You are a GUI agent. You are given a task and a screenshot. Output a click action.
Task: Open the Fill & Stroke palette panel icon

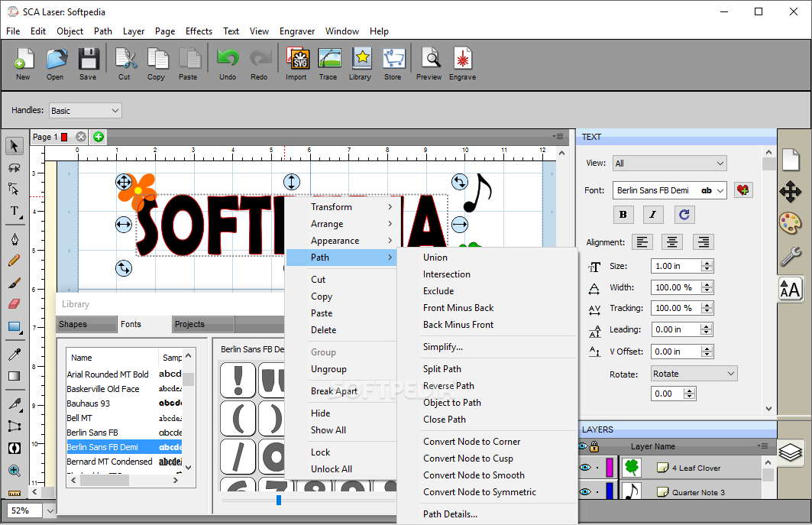[791, 224]
